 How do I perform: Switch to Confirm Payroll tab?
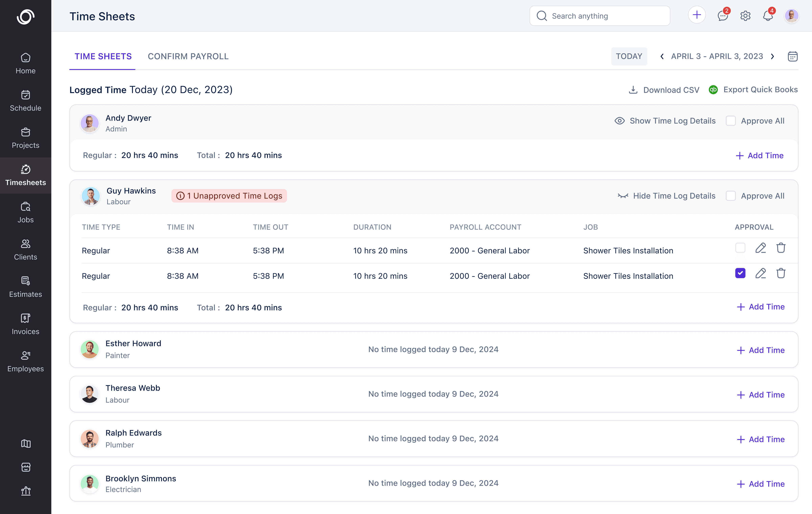tap(188, 56)
